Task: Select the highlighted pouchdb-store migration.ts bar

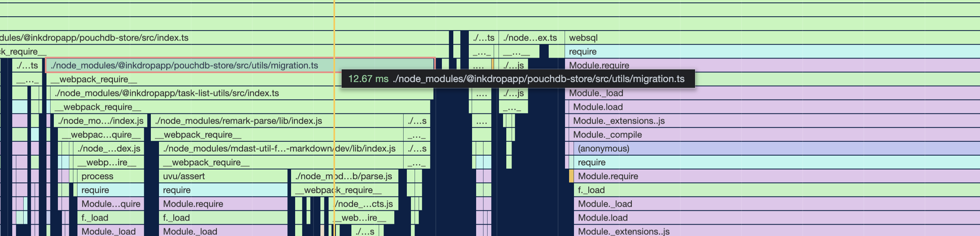Action: point(183,65)
